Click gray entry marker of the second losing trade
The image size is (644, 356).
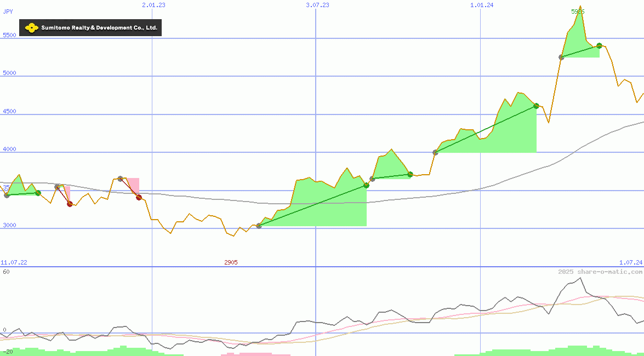point(121,179)
